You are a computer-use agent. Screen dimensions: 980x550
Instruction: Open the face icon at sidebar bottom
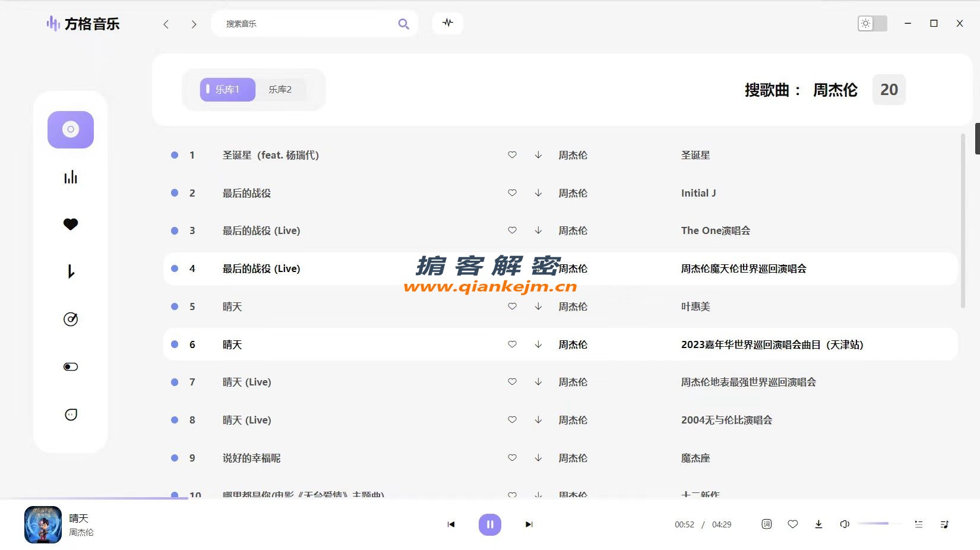coord(71,415)
